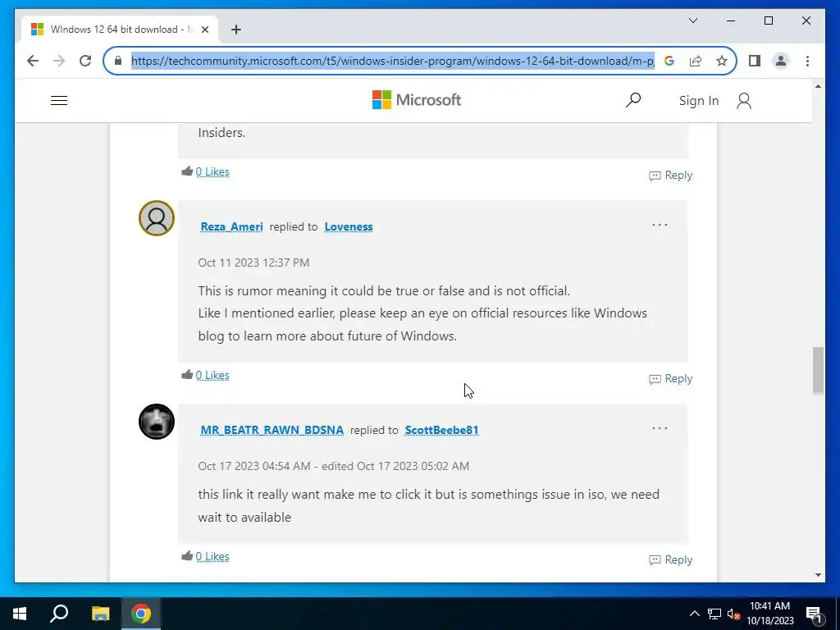Click the thumbs up on Reza_Ameri's post

coord(187,374)
